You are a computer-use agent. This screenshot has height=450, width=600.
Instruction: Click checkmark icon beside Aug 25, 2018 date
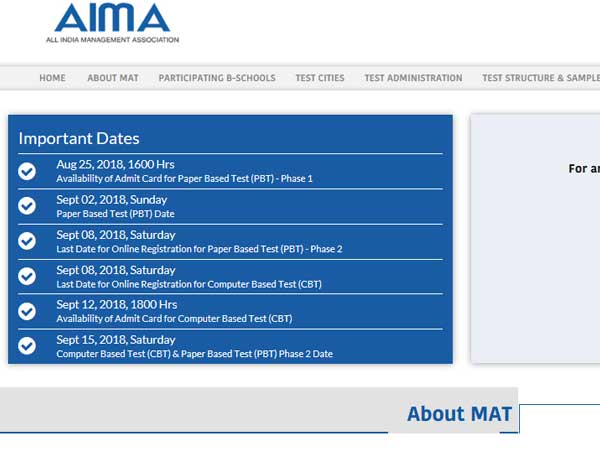click(27, 171)
